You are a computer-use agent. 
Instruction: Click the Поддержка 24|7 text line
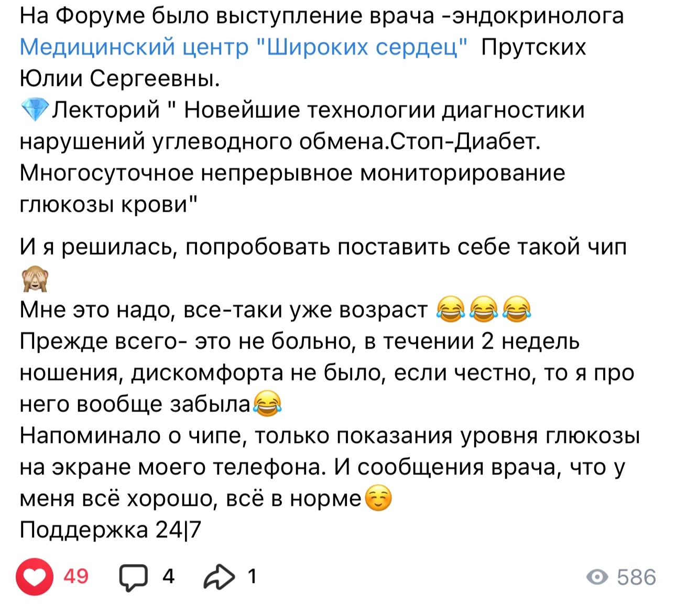pyautogui.click(x=111, y=531)
